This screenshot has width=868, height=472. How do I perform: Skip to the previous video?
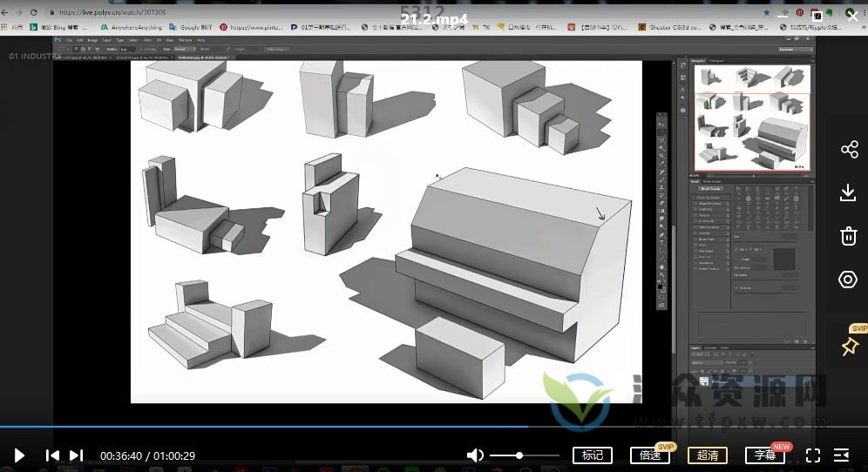point(52,455)
